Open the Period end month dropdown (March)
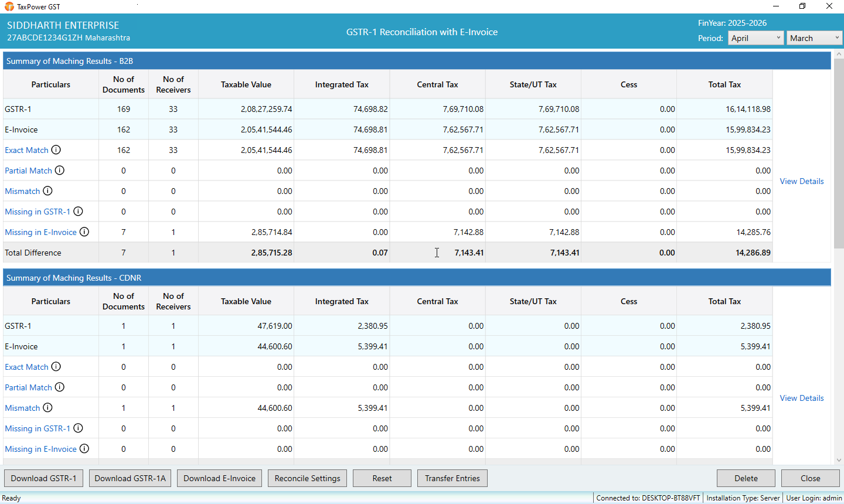Screen dimensions: 844x504 coord(814,38)
